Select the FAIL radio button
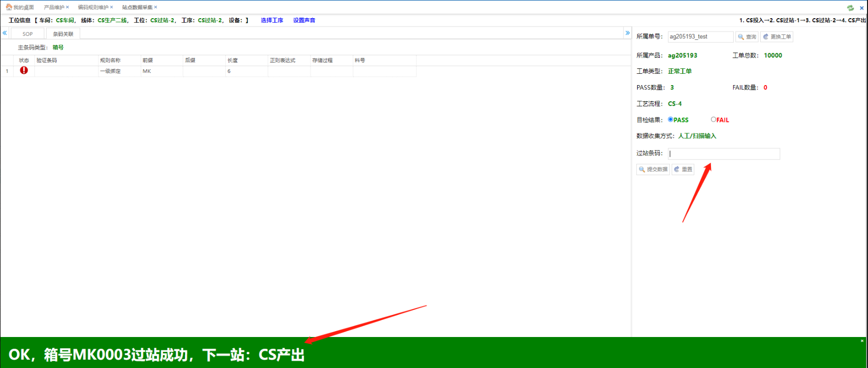 713,120
